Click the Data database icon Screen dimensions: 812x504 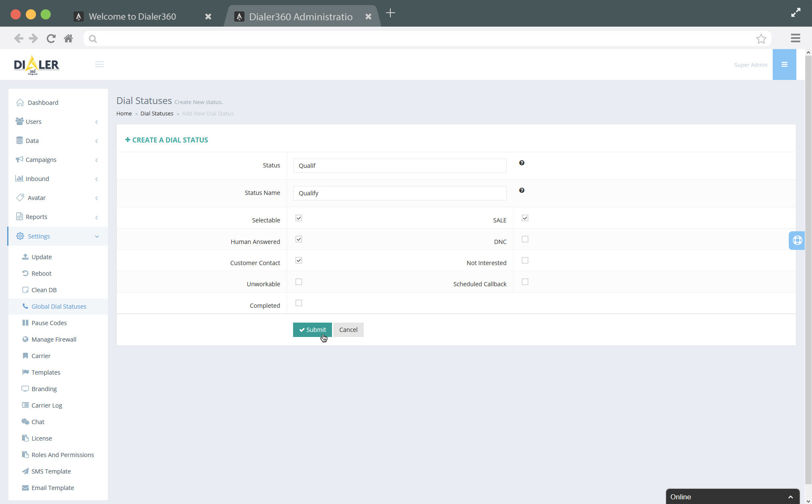[19, 140]
